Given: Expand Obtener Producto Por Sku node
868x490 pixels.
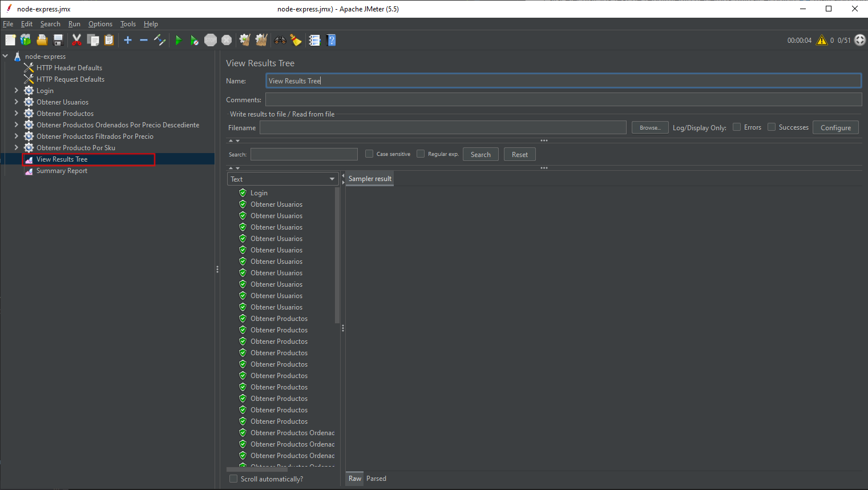Looking at the screenshot, I should [16, 147].
